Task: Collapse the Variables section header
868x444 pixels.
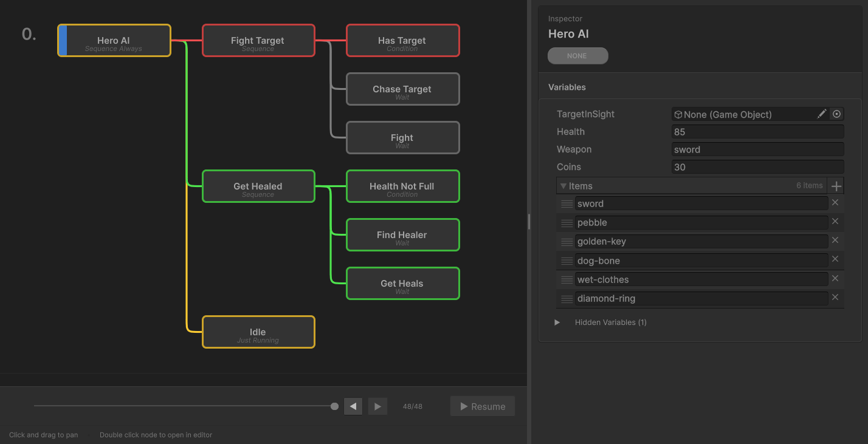Action: 567,87
